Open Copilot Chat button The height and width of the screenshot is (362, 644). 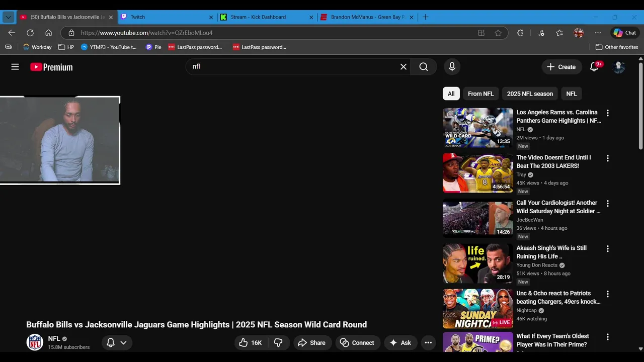624,33
